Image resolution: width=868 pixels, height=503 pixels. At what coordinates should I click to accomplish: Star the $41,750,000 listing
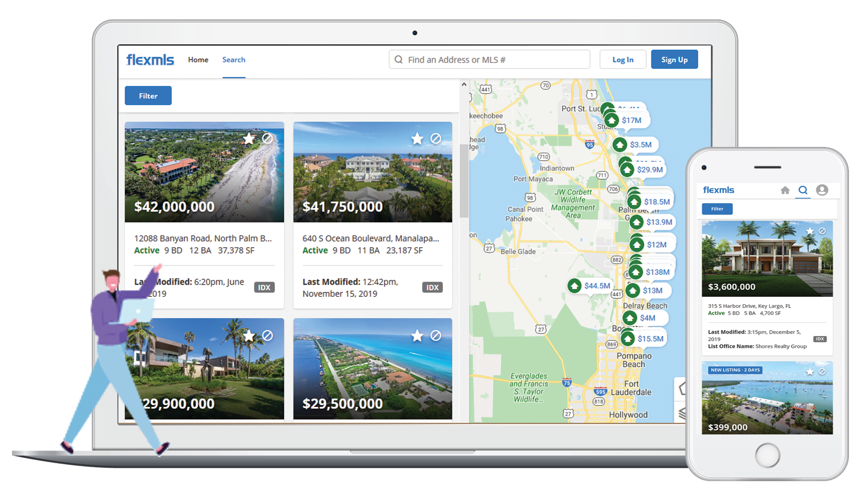pyautogui.click(x=417, y=139)
